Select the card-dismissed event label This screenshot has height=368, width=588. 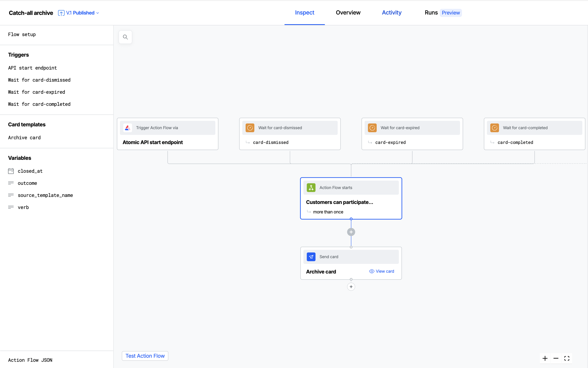click(271, 142)
